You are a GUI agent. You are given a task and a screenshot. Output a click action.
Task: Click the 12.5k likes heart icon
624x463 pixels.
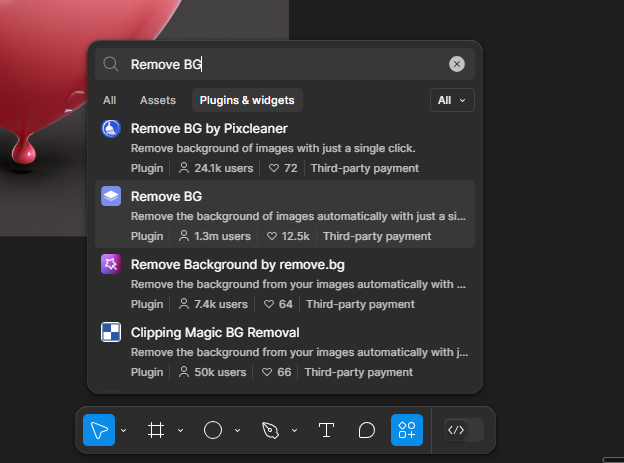click(x=272, y=236)
